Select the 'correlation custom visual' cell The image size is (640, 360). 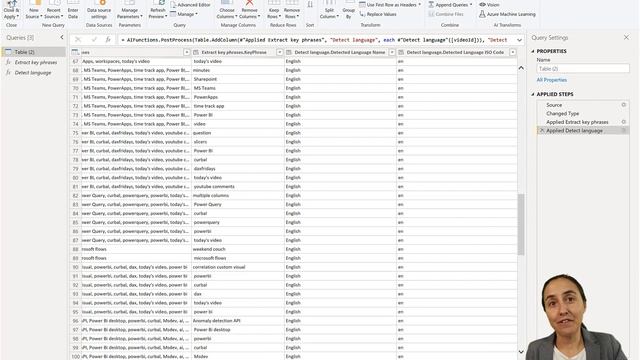pos(238,267)
